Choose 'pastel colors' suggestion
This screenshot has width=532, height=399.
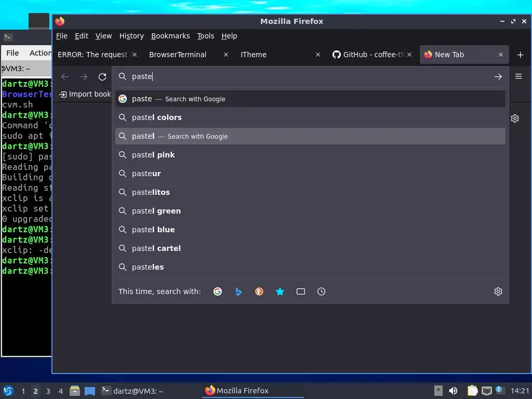(310, 117)
